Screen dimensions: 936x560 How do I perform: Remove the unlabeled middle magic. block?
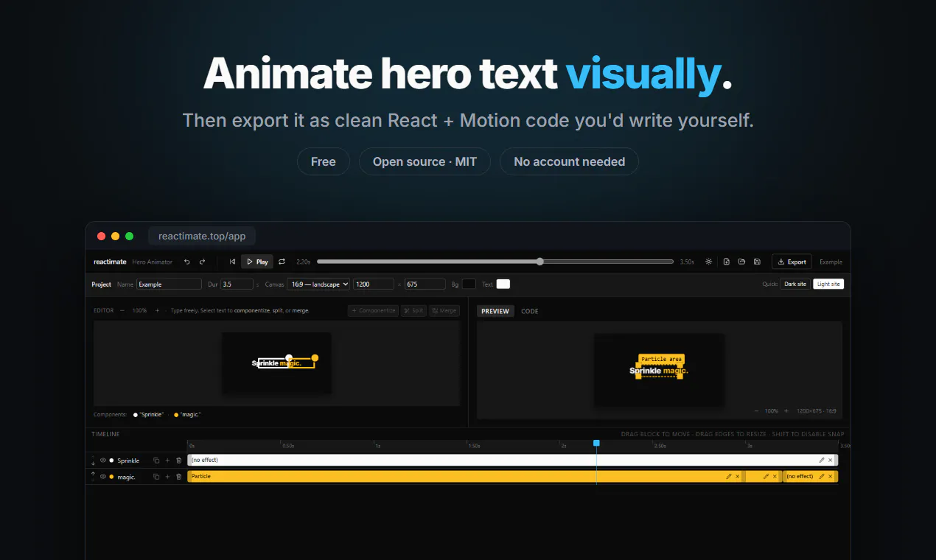(775, 477)
